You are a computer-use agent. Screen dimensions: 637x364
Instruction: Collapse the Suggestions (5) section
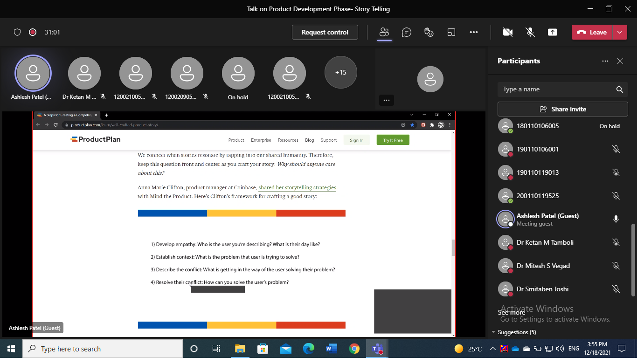pyautogui.click(x=494, y=332)
